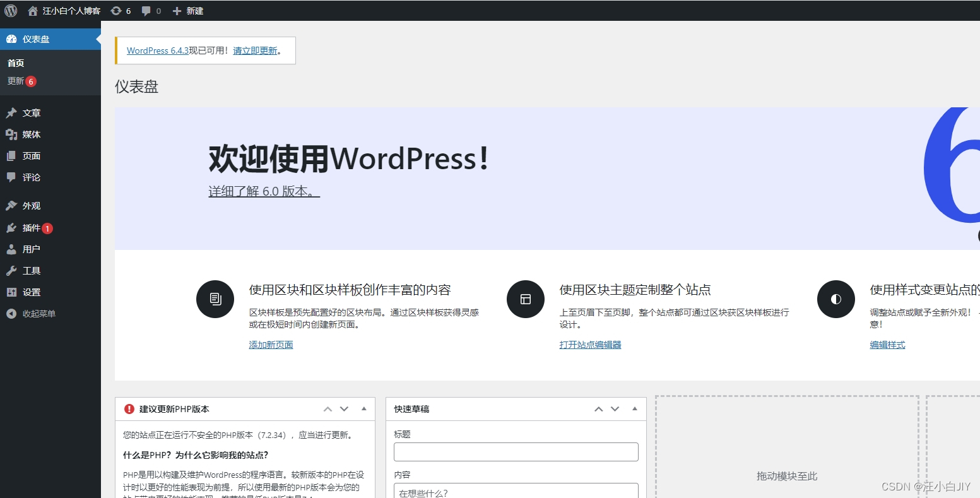Viewport: 980px width, 498px height.
Task: Click the block pattern circle icon
Action: coord(215,299)
